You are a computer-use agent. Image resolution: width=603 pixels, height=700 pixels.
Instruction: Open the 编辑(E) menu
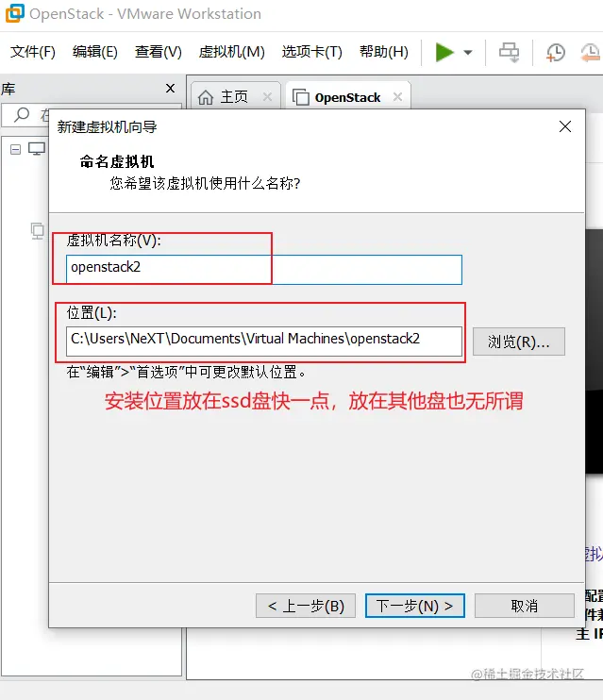[x=95, y=52]
